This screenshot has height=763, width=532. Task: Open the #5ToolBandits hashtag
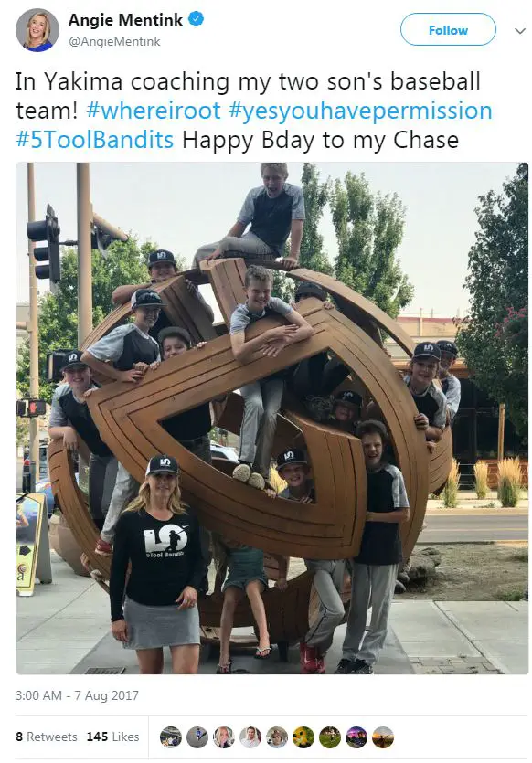(94, 140)
